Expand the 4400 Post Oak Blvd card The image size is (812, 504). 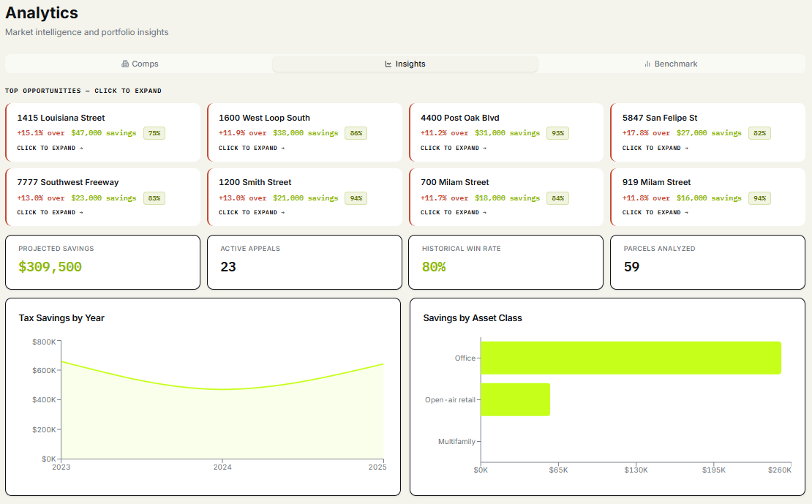click(x=506, y=132)
